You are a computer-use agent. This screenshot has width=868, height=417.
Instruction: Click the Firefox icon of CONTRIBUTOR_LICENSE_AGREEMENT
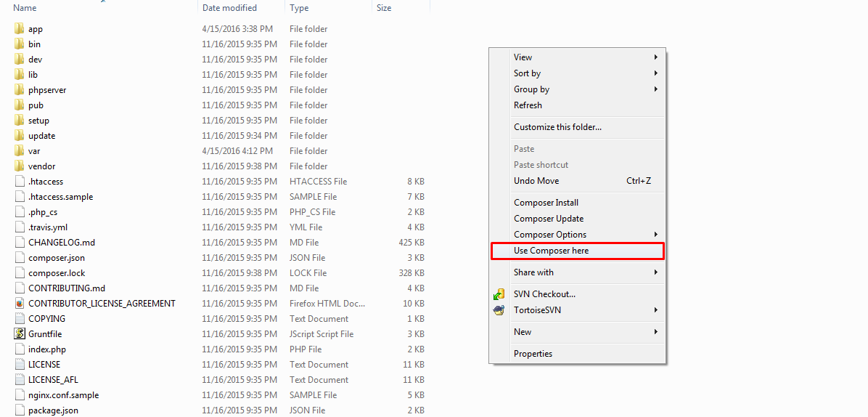[x=20, y=304]
